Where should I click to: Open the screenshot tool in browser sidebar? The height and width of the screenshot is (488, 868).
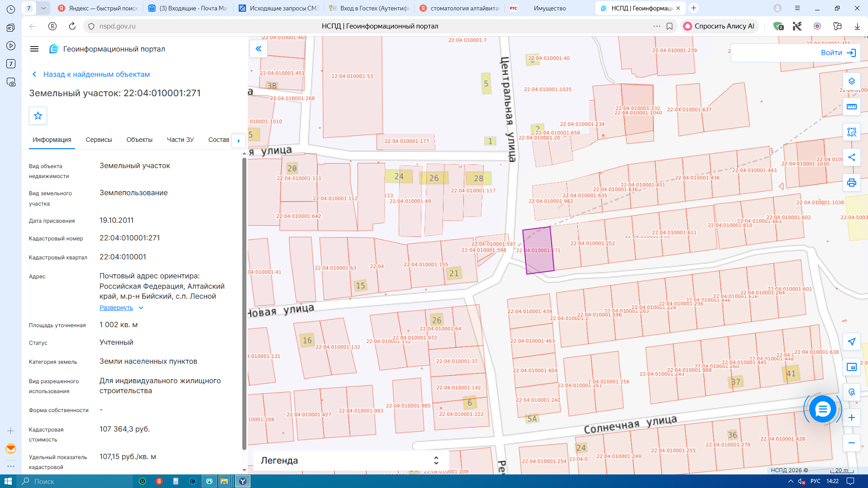coord(11,82)
